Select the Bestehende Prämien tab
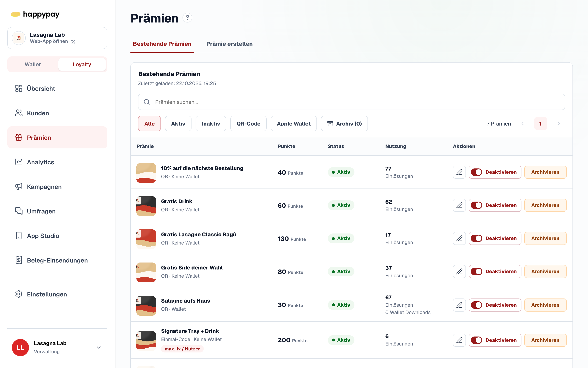 162,44
